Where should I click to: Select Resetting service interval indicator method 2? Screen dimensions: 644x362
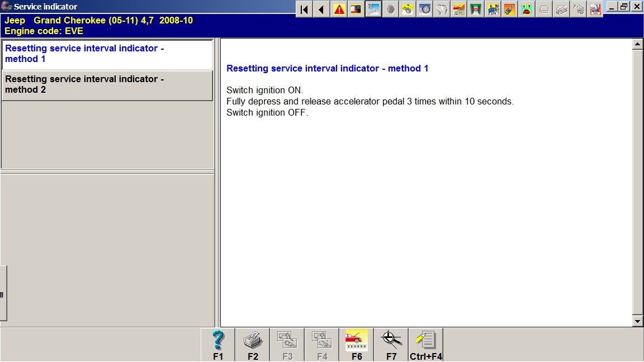[107, 85]
